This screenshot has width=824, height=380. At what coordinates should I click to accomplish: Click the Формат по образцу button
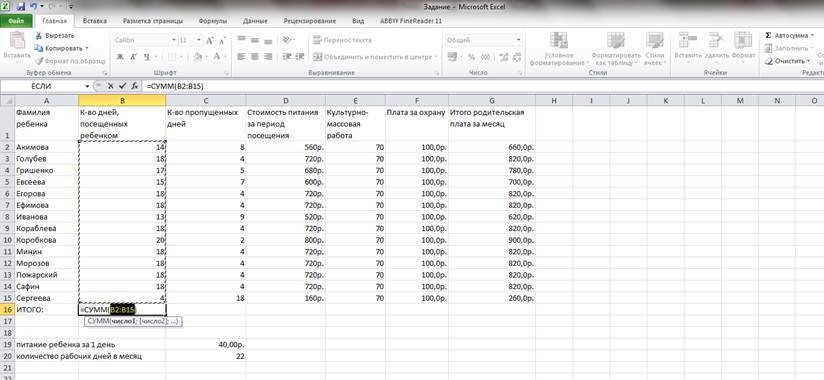tap(70, 61)
